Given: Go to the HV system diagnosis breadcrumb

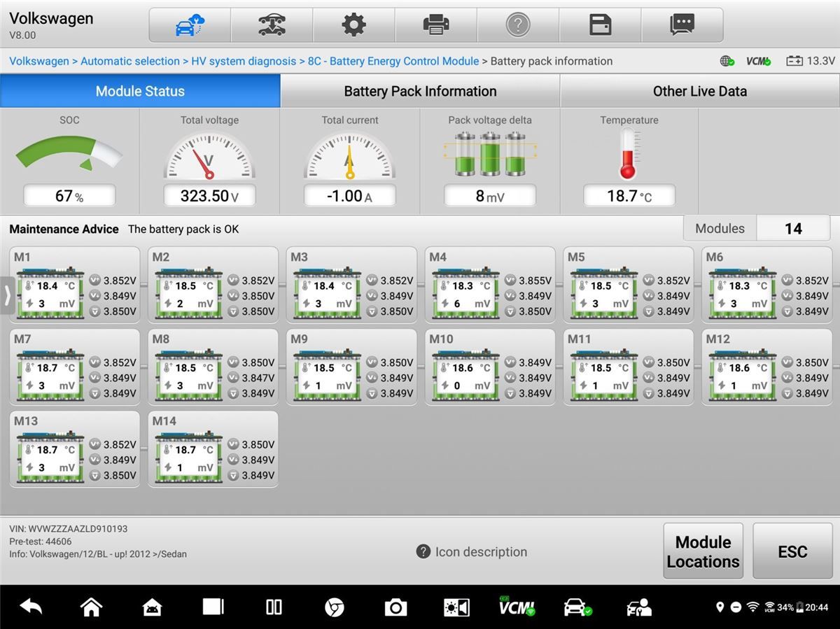Looking at the screenshot, I should 244,61.
